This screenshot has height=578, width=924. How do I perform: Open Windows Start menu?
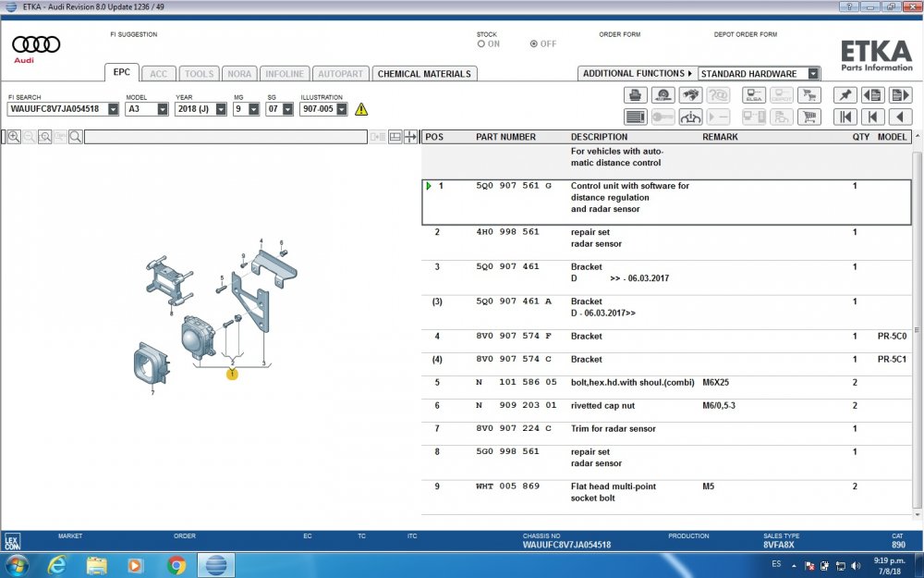pyautogui.click(x=16, y=565)
